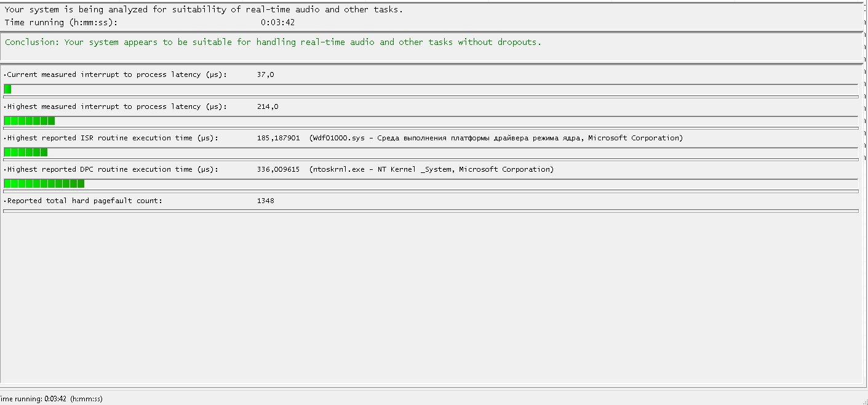Click the status bar time running text
Image resolution: width=868 pixels, height=405 pixels.
[51, 399]
